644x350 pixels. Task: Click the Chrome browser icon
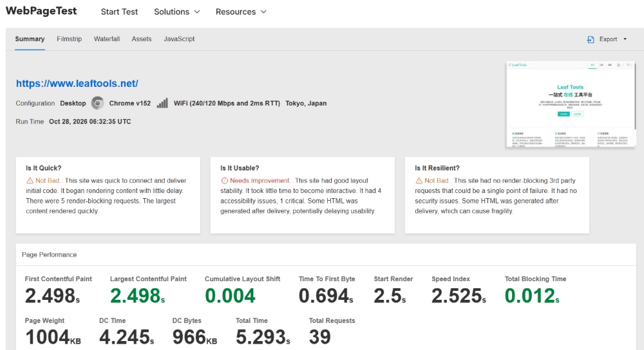pos(97,103)
